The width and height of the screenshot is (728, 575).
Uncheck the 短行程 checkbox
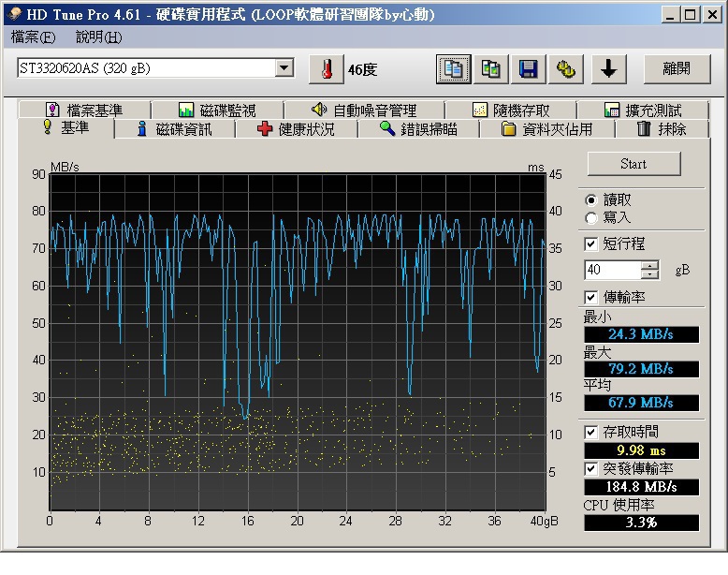point(591,243)
